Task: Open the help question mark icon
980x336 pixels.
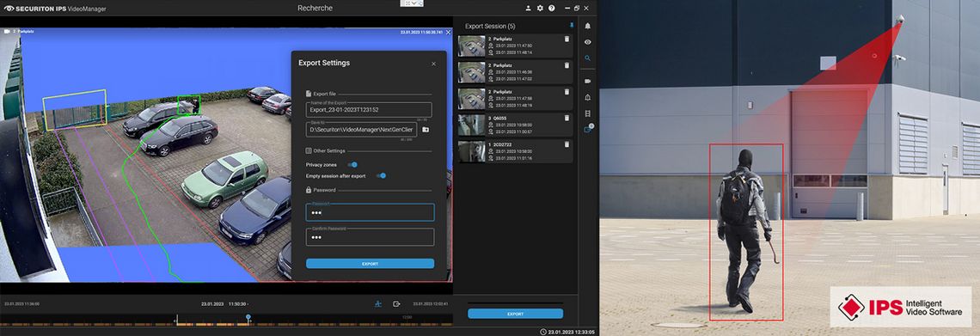Action: [x=551, y=8]
